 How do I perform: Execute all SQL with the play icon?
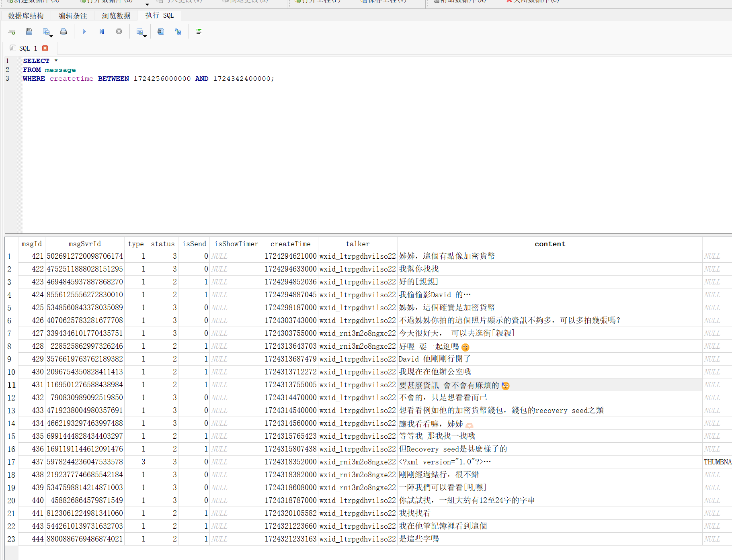[x=84, y=32]
